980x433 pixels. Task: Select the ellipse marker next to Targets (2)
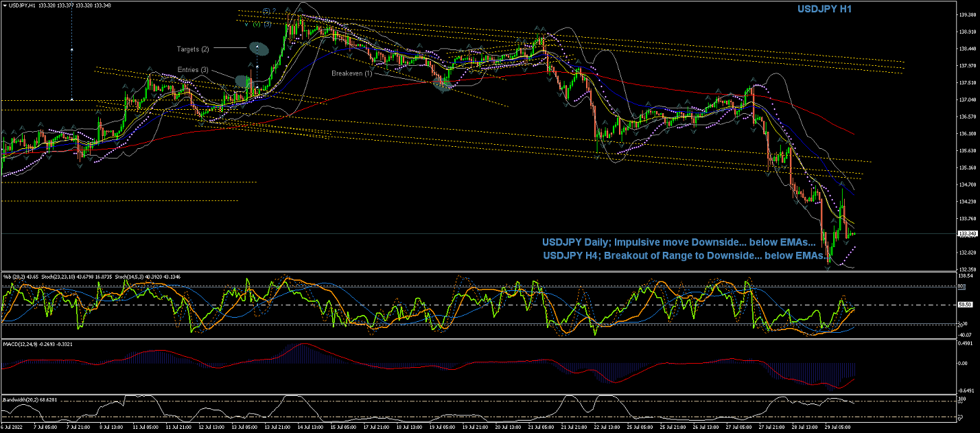click(258, 48)
